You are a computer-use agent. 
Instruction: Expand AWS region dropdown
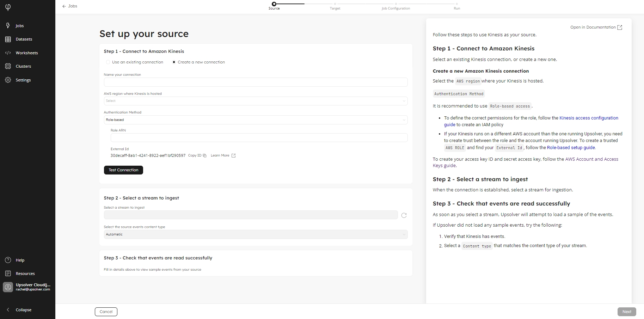(256, 101)
